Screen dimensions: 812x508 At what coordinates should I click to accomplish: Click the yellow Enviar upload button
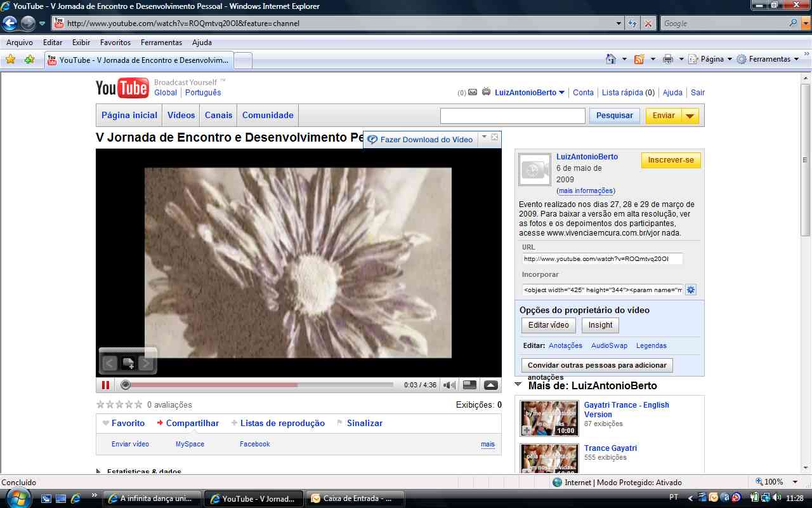pos(664,116)
